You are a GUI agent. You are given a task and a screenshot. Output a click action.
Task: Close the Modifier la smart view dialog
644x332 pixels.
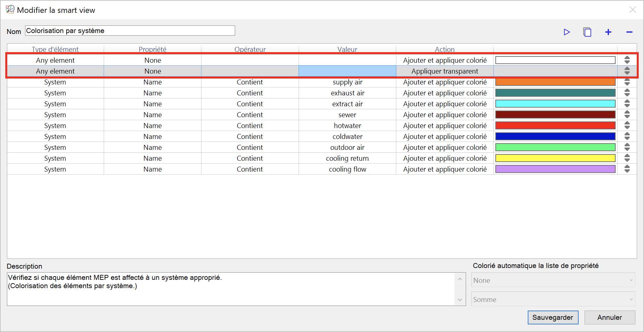click(x=632, y=10)
